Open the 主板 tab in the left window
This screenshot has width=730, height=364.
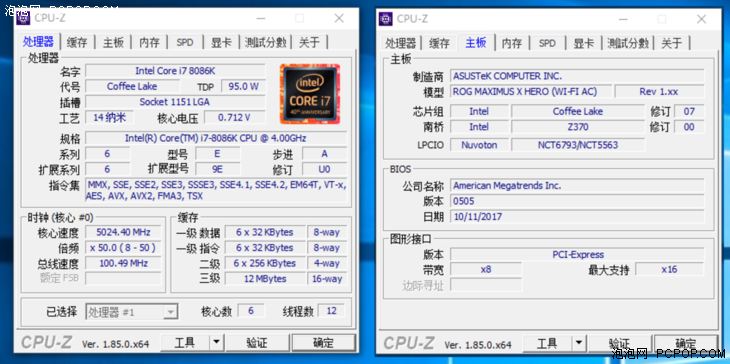tap(114, 42)
